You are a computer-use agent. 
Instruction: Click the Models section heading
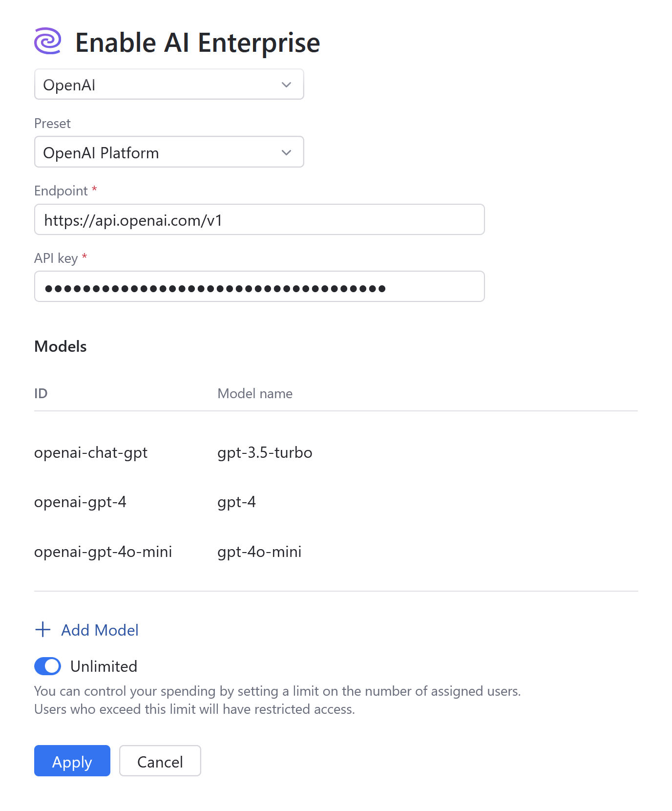click(x=60, y=346)
